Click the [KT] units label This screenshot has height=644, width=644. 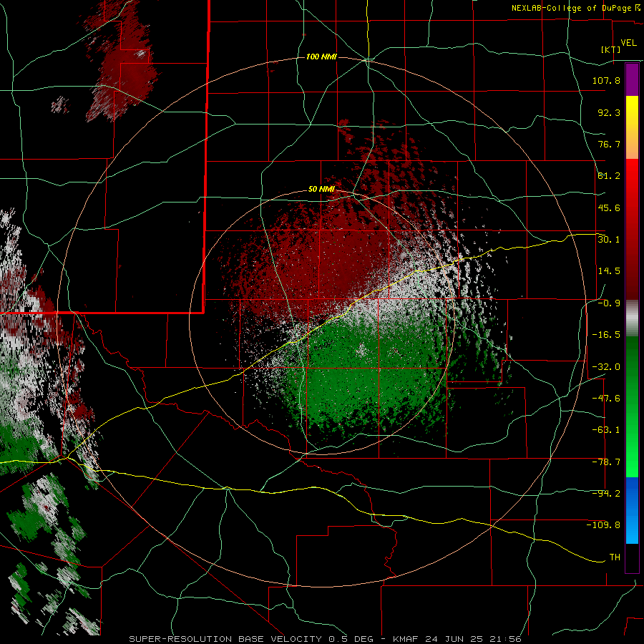click(x=611, y=49)
